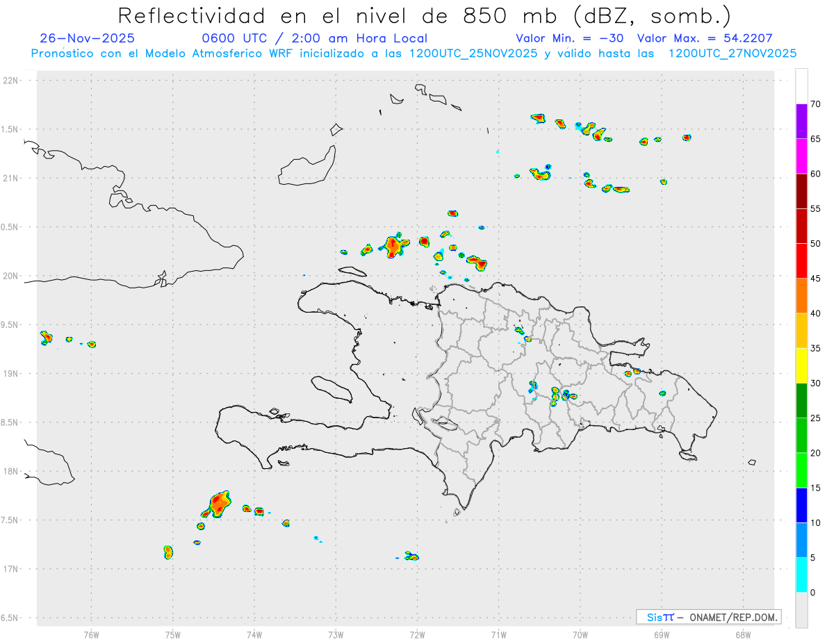Click the orange 40–45 dBZ colorbar segment

click(x=801, y=296)
